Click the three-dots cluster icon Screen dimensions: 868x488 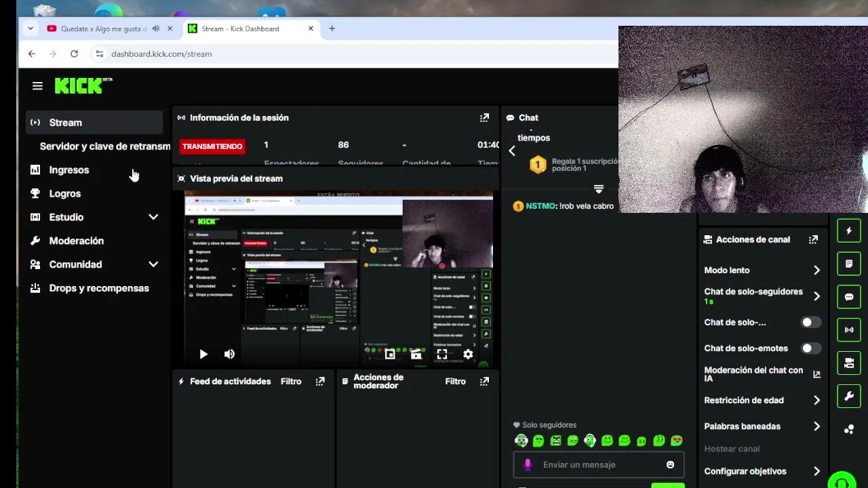click(x=849, y=429)
